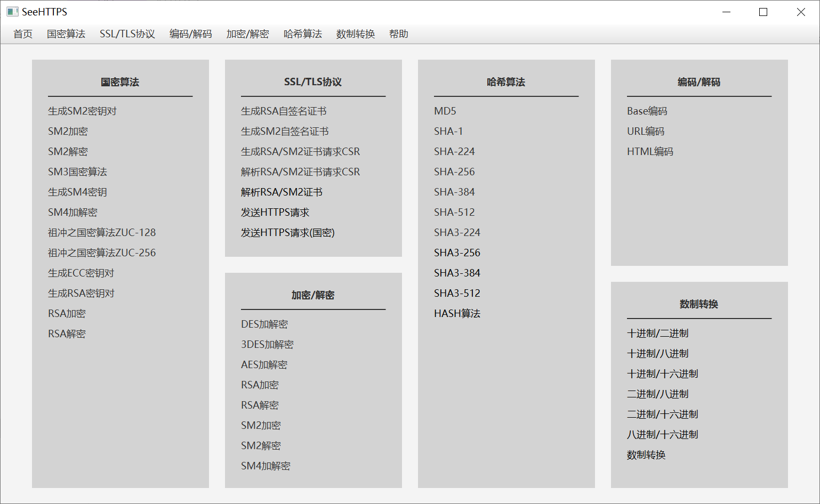Maximize the SeeHTTPS window

click(x=763, y=12)
